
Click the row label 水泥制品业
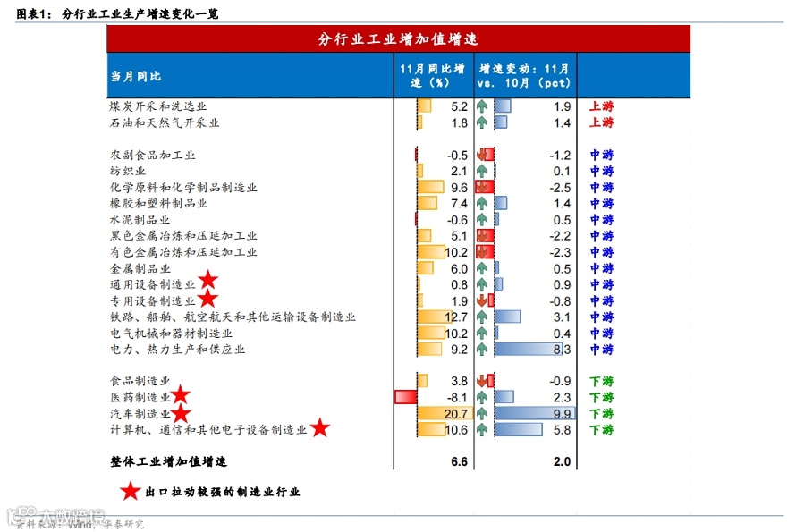140,220
